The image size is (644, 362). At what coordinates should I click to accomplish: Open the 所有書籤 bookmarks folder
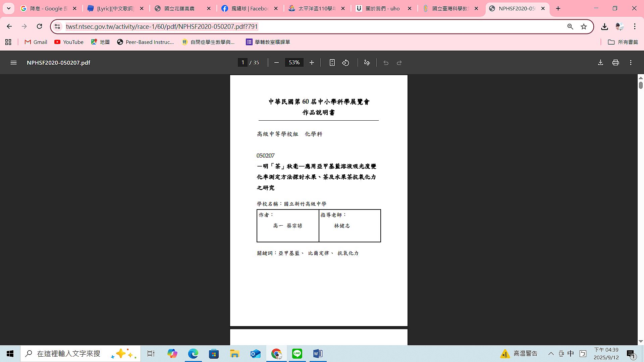point(623,42)
